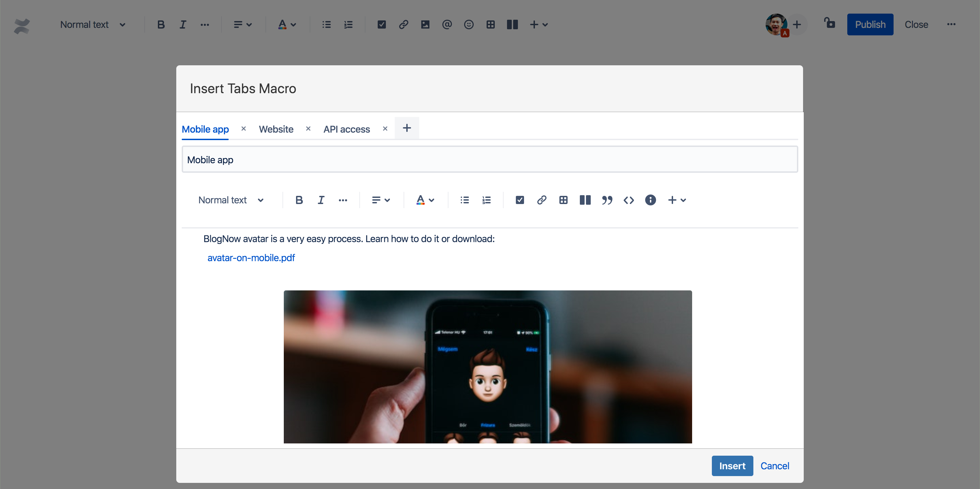Toggle the two-column layout icon
The height and width of the screenshot is (489, 980).
(x=584, y=200)
